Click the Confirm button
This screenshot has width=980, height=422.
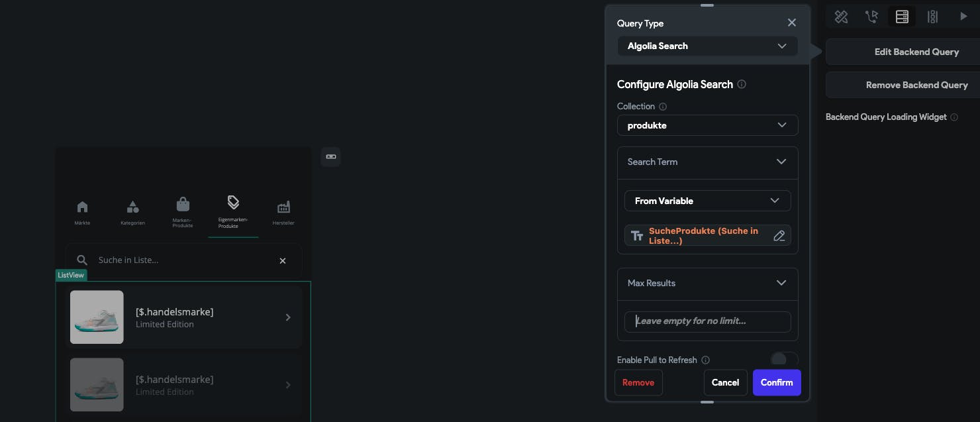click(777, 382)
